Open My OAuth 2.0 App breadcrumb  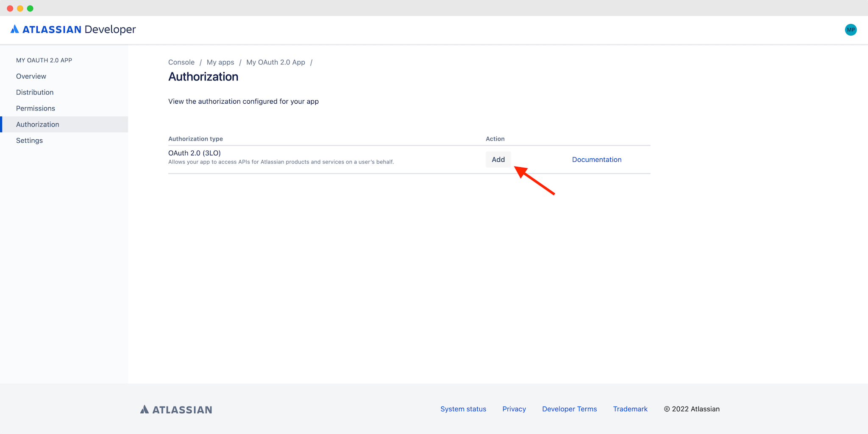coord(275,62)
